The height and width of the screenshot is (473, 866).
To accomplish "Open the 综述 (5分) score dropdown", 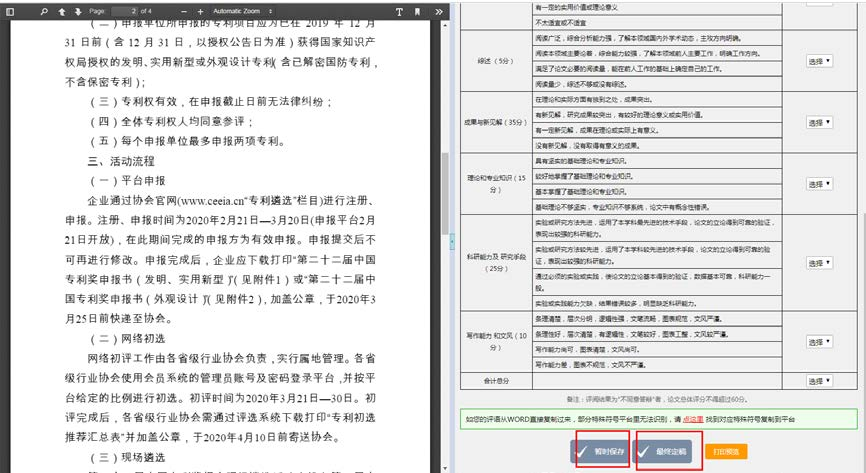I will coord(820,61).
